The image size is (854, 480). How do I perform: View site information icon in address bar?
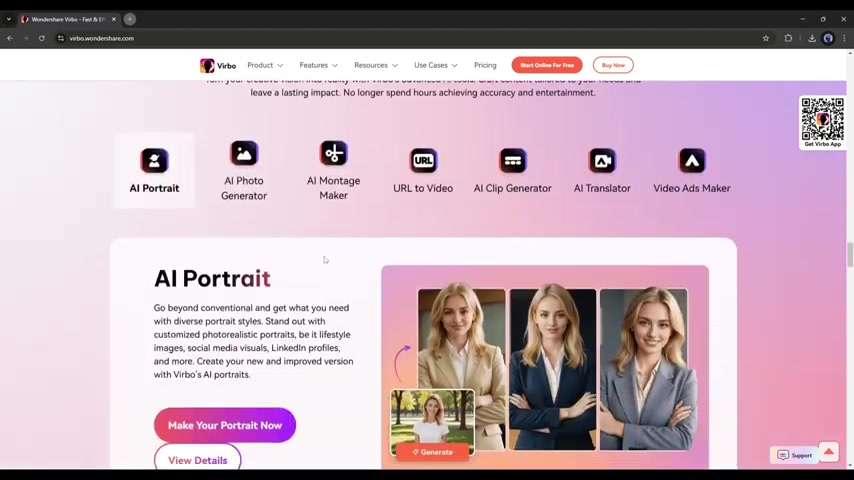click(60, 38)
